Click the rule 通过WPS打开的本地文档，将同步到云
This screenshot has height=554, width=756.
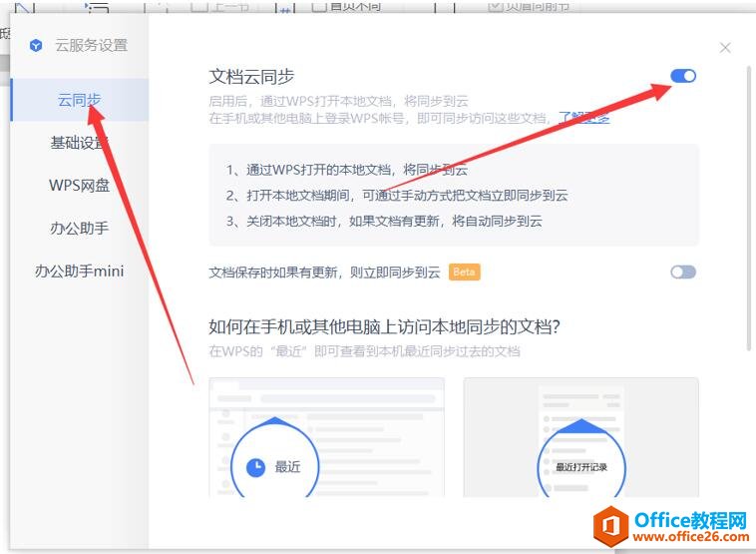pos(347,170)
